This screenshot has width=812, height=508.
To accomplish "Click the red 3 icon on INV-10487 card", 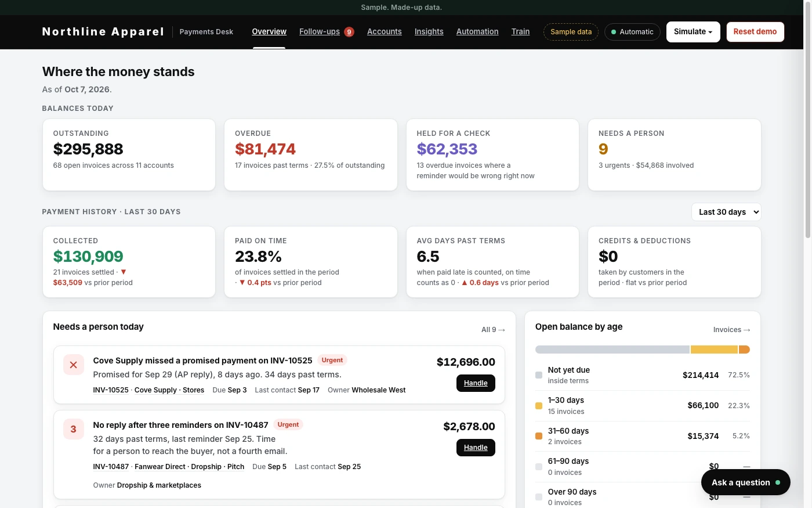I will point(74,429).
